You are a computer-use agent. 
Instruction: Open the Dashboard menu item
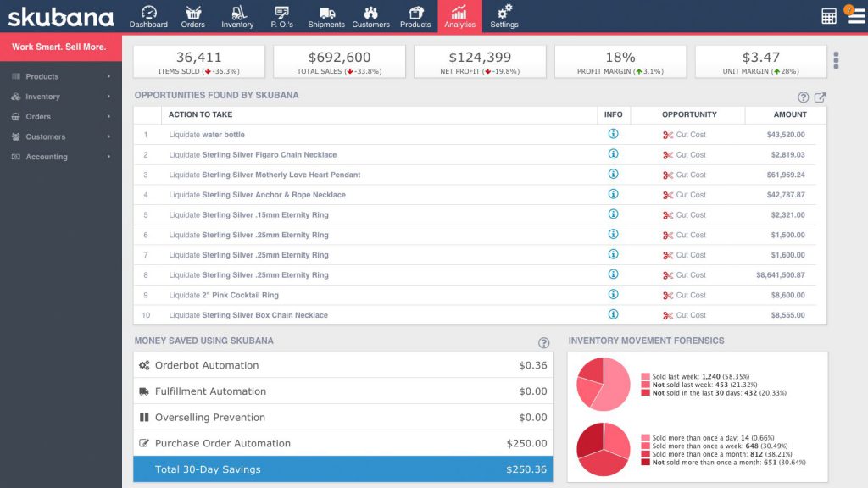(x=148, y=13)
